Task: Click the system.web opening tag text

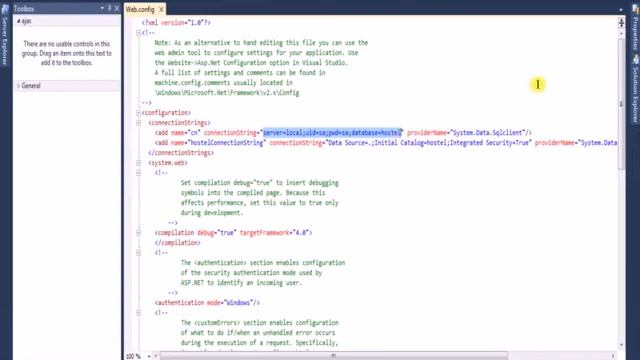Action: tap(168, 163)
